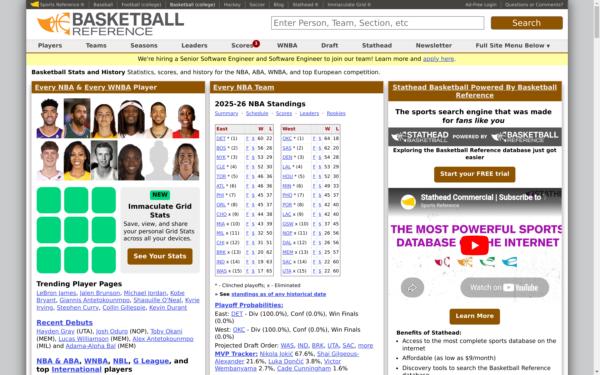Open the NBA & ABA players link
Viewport: 600px width, 375px height.
(58, 361)
